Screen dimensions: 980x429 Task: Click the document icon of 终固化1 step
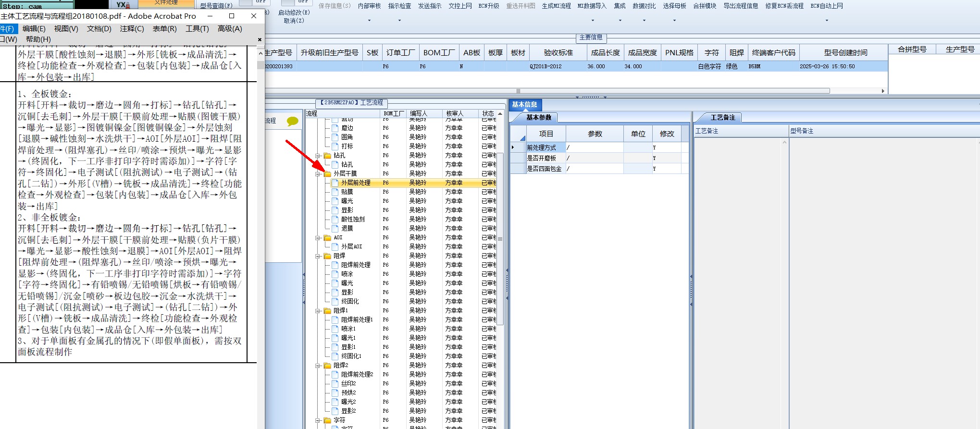pyautogui.click(x=335, y=356)
